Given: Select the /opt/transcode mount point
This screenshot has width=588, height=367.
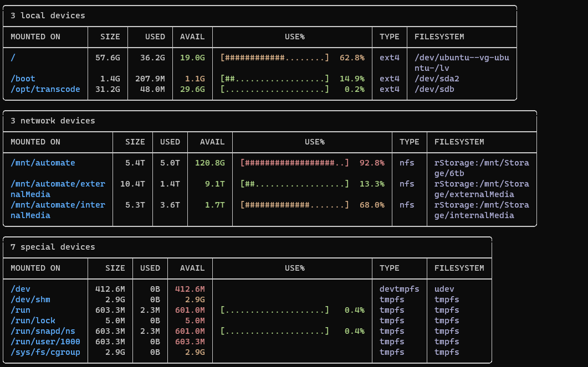Looking at the screenshot, I should [x=45, y=89].
